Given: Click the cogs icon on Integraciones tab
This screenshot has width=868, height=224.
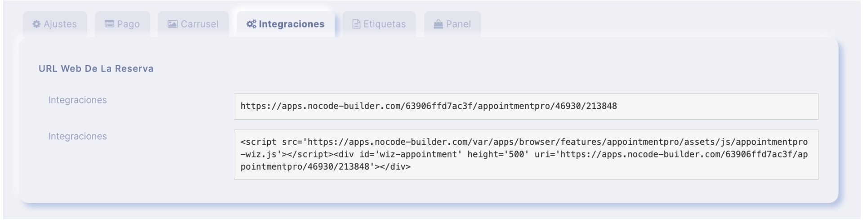Looking at the screenshot, I should [251, 24].
